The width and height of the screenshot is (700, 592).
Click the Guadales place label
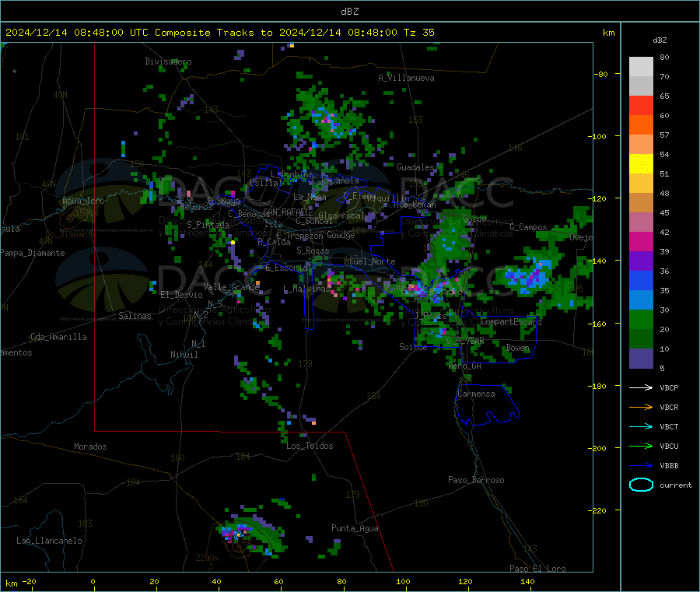[x=415, y=167]
